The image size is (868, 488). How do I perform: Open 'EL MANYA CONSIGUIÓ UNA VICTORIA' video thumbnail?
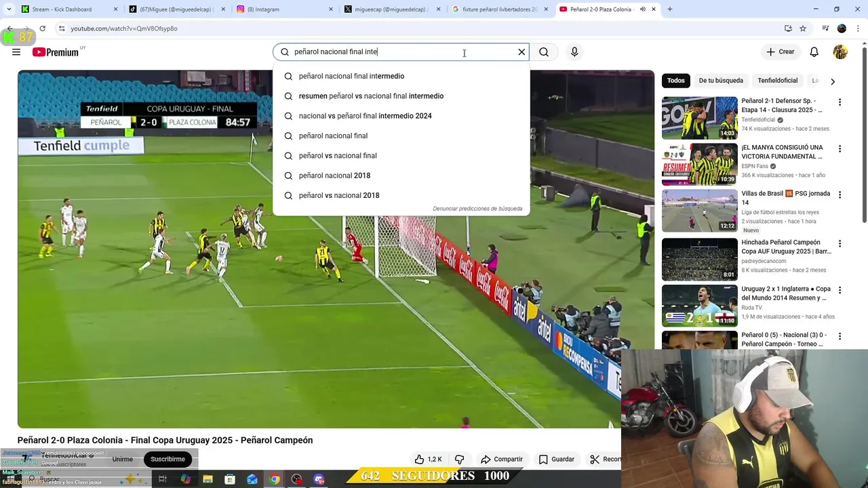[x=700, y=164]
